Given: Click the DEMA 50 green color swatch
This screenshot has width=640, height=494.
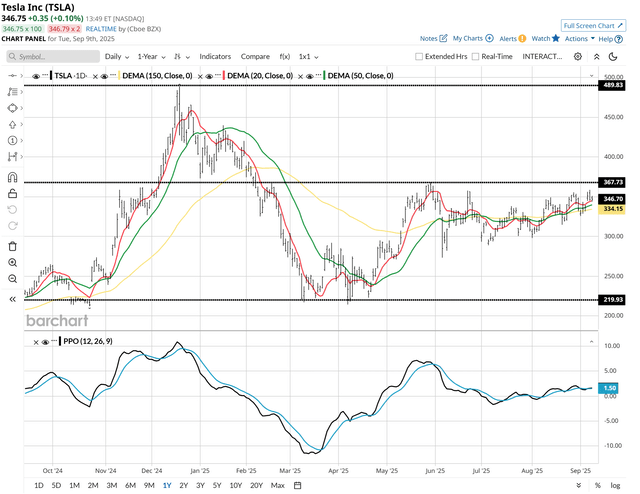Looking at the screenshot, I should coord(324,76).
